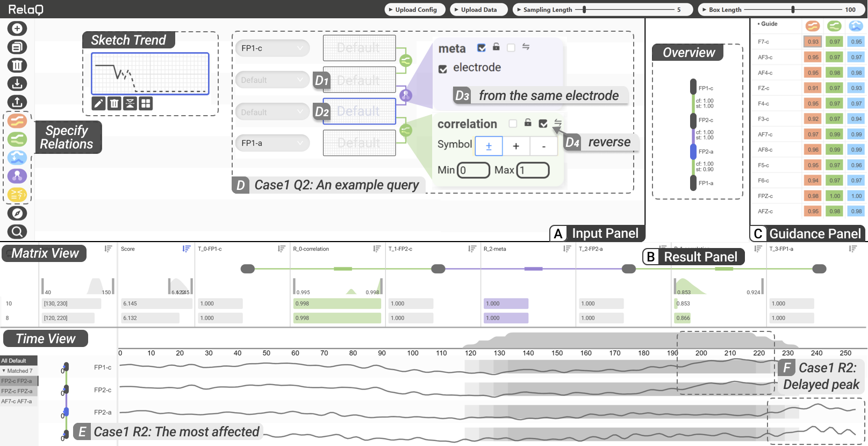Uncheck the first checkbox next to meta

[x=482, y=48]
